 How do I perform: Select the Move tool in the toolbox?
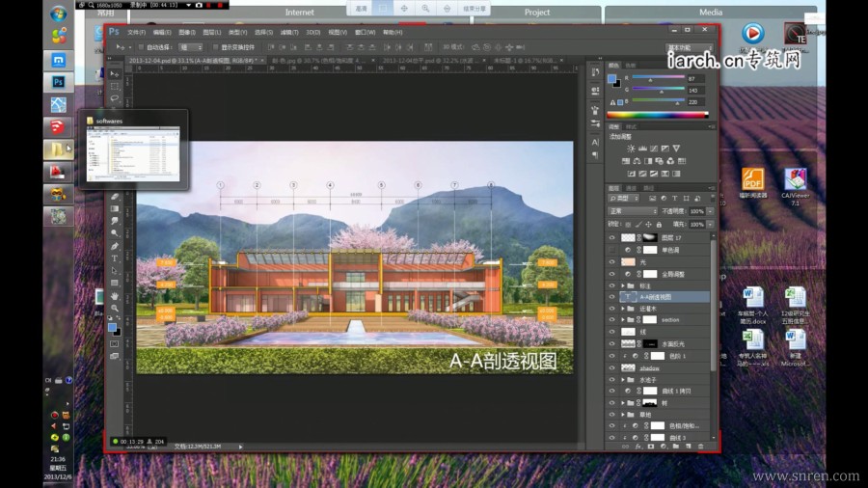click(x=115, y=74)
